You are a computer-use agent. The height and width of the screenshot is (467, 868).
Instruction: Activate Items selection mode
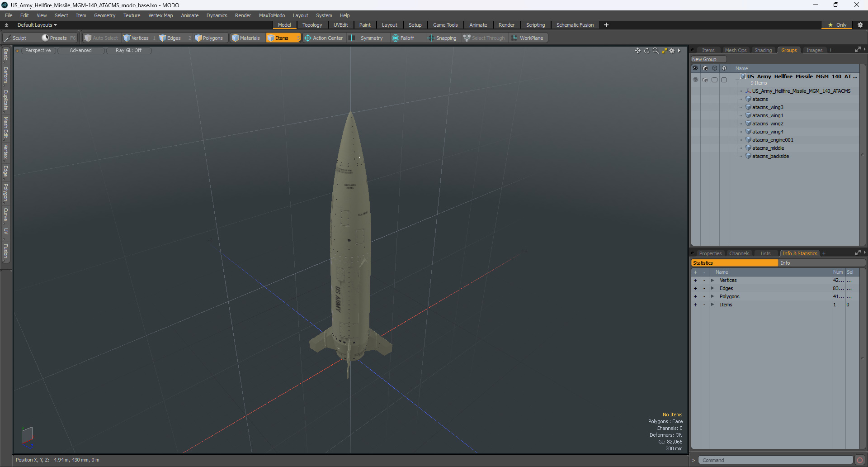(x=283, y=38)
